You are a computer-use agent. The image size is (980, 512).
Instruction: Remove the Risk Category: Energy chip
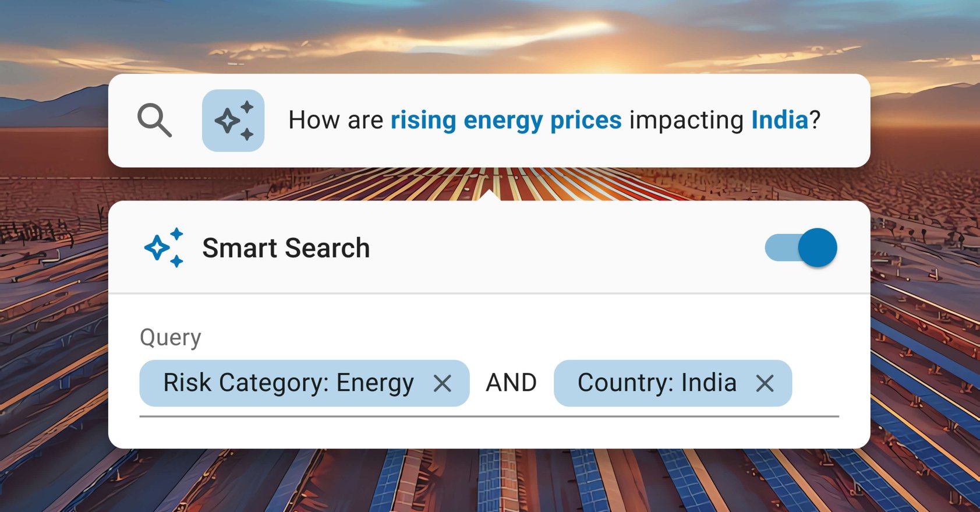[x=443, y=383]
